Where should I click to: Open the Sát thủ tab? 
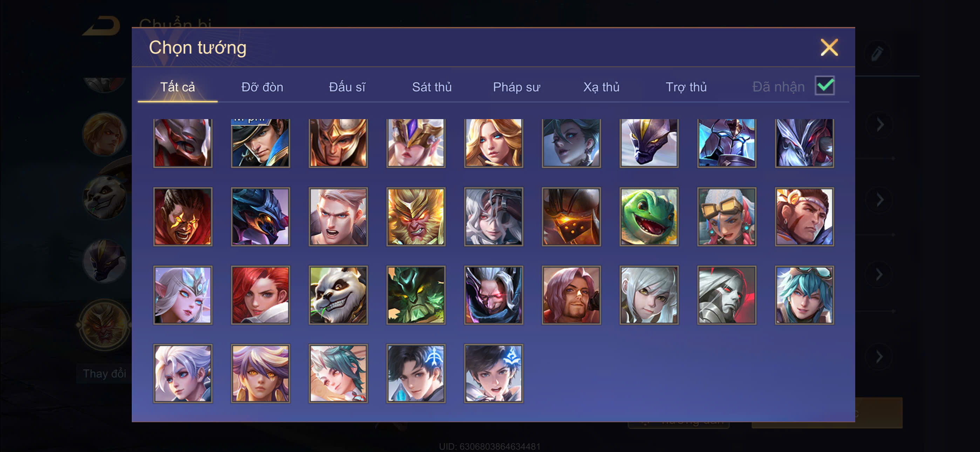[432, 87]
